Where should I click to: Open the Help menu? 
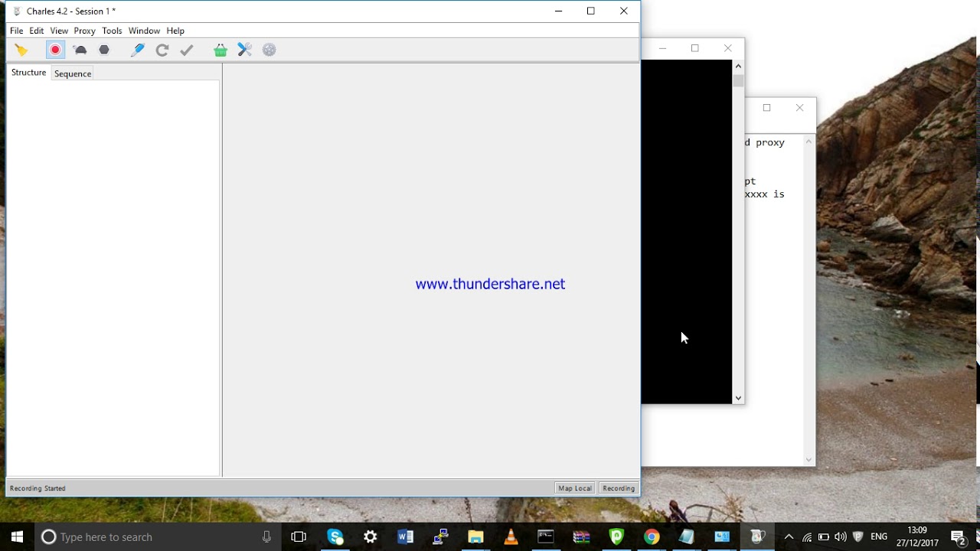(175, 31)
